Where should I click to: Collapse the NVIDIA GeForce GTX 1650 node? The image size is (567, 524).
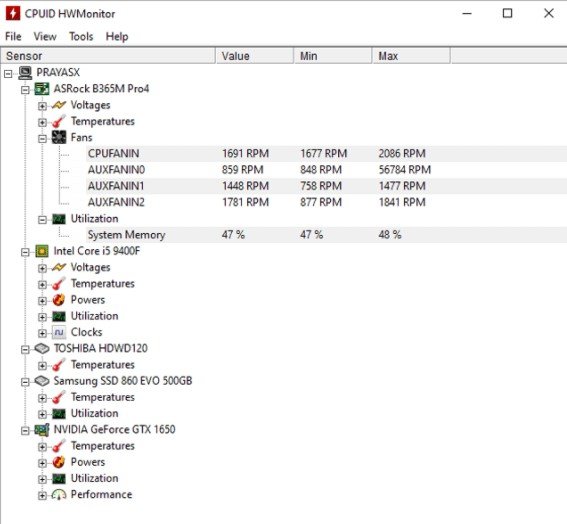pyautogui.click(x=25, y=431)
